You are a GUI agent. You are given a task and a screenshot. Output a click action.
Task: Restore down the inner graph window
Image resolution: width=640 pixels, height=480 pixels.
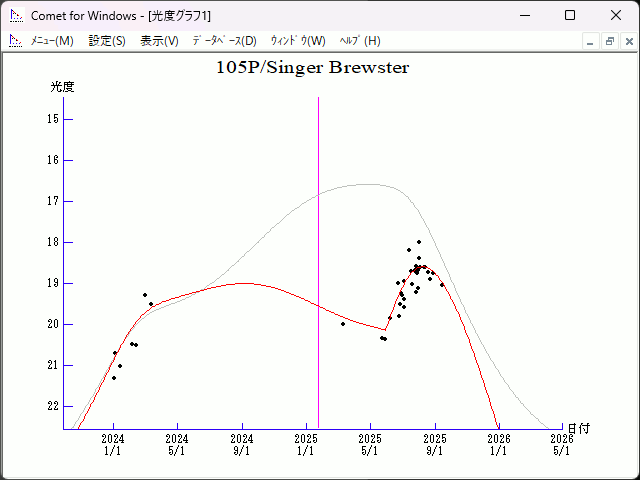[x=609, y=41]
